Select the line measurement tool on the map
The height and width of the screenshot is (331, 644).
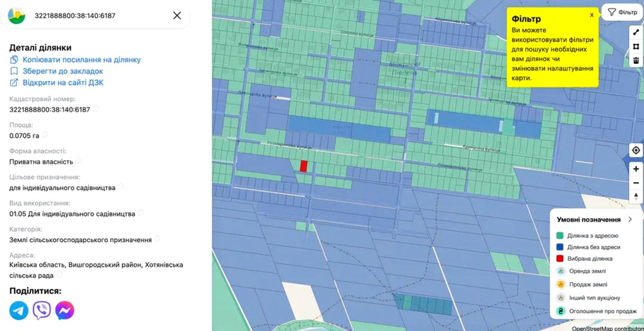636,33
